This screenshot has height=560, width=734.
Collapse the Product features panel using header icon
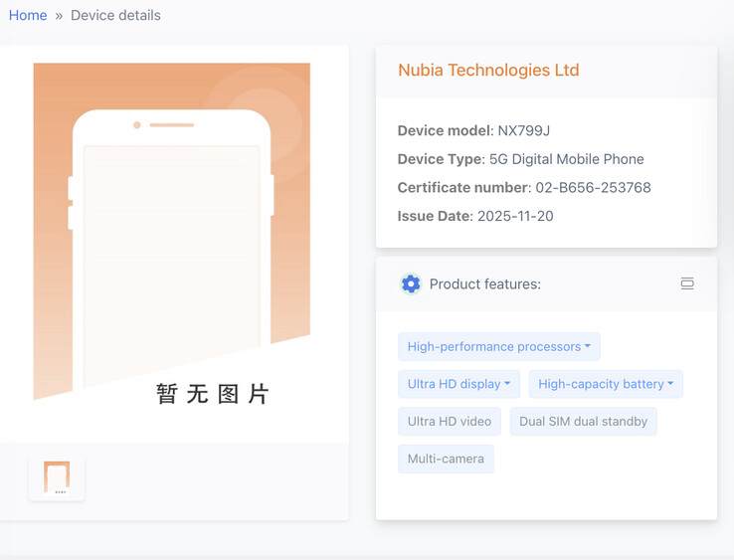coord(686,283)
